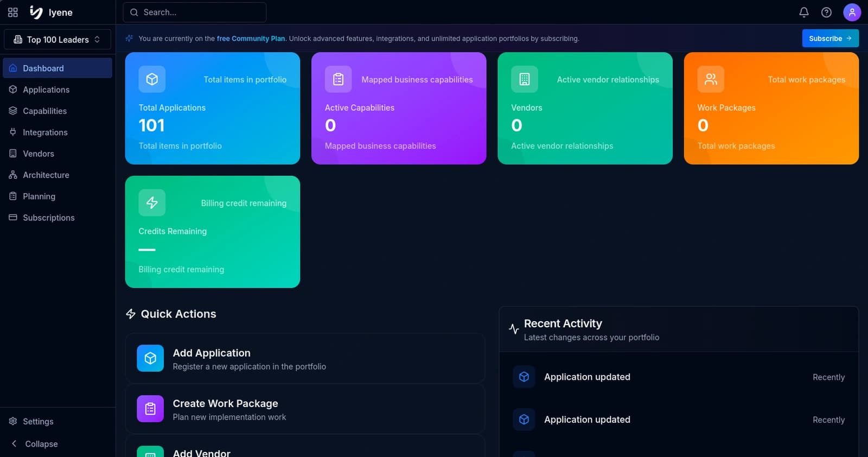Open the user profile avatar
The image size is (868, 457).
pyautogui.click(x=852, y=12)
